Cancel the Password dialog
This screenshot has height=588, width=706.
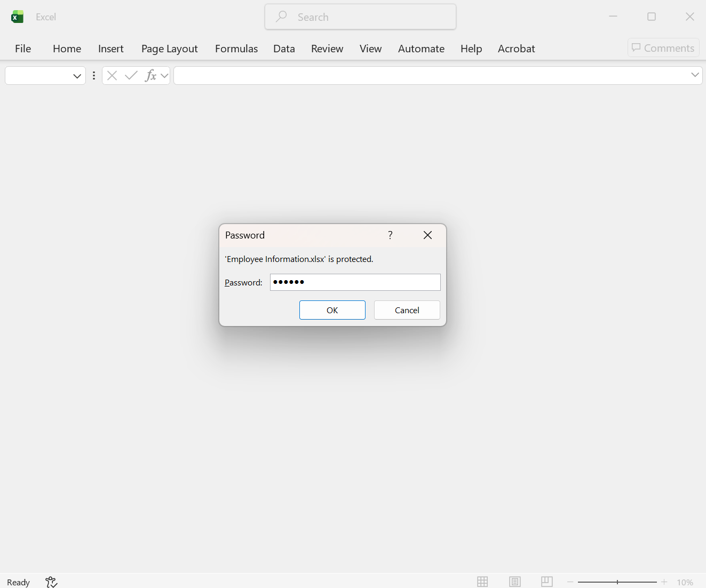[407, 310]
